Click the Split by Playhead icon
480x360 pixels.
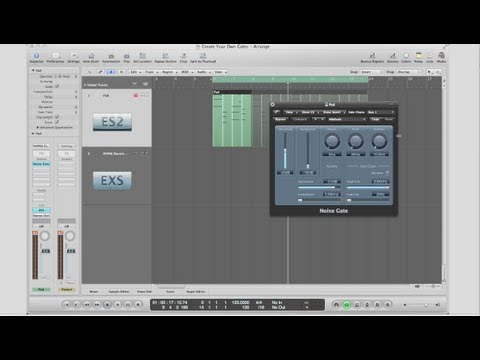(203, 58)
